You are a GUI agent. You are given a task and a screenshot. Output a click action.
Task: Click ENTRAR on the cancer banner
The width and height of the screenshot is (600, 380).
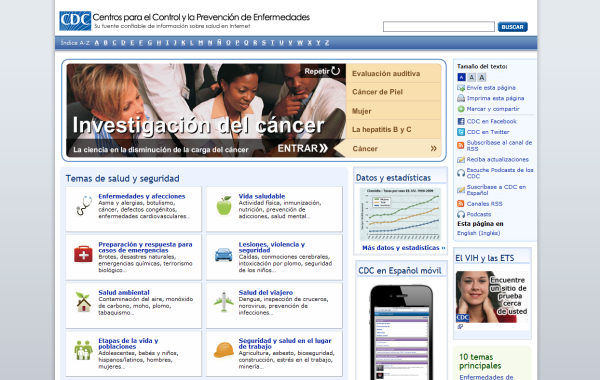pyautogui.click(x=303, y=148)
